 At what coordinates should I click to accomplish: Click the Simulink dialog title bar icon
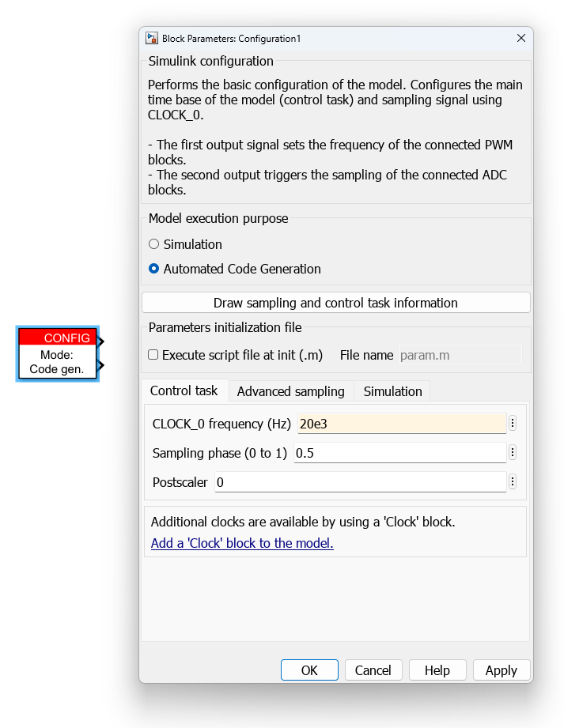tap(151, 39)
